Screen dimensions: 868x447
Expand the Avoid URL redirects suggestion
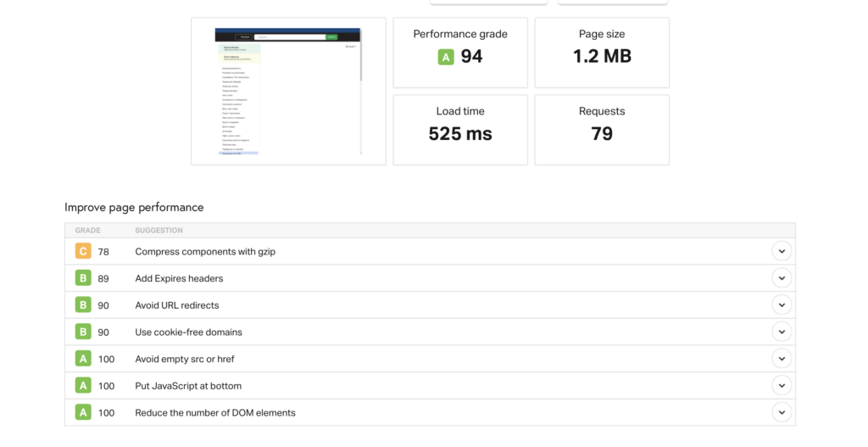pos(781,305)
